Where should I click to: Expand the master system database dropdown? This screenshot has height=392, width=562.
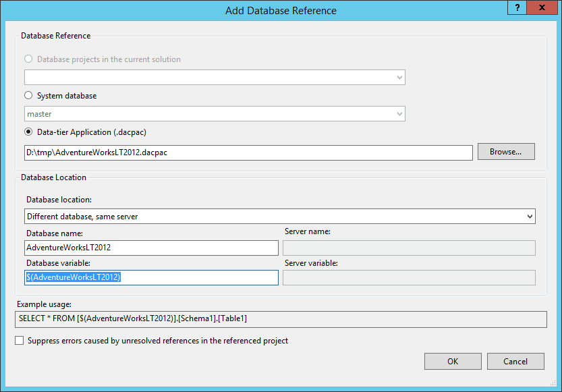[399, 114]
